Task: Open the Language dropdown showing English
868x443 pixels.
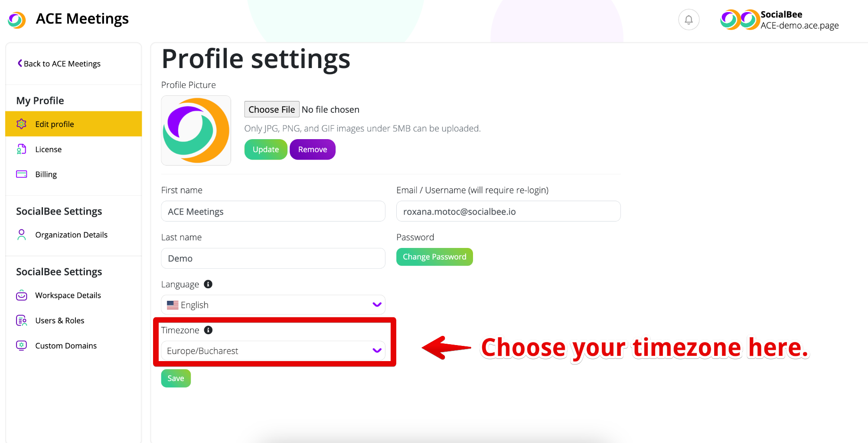Action: click(273, 305)
